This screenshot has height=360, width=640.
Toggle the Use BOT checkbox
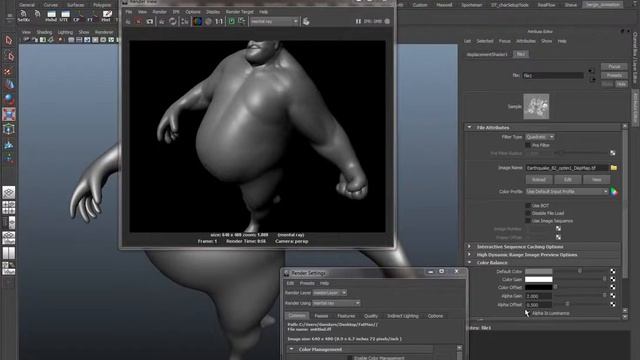tap(528, 206)
